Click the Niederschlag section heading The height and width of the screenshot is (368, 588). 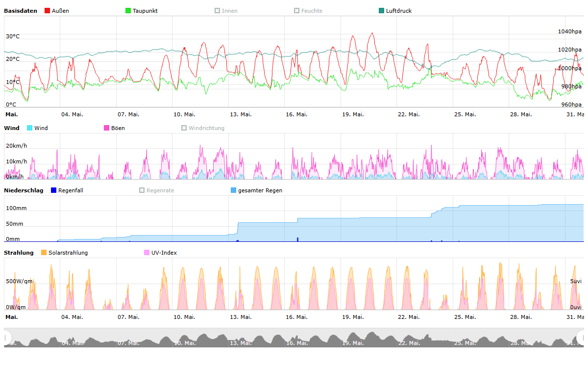24,190
